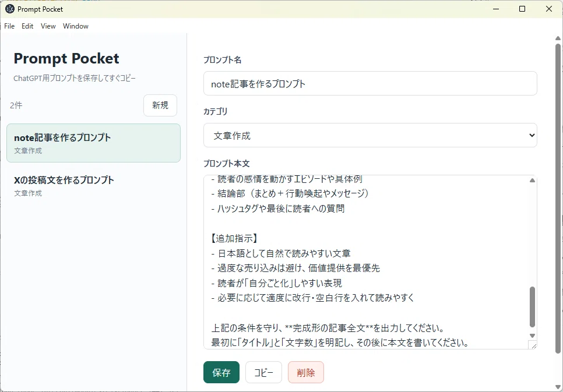563x392 pixels.
Task: Open the View menu
Action: point(48,26)
